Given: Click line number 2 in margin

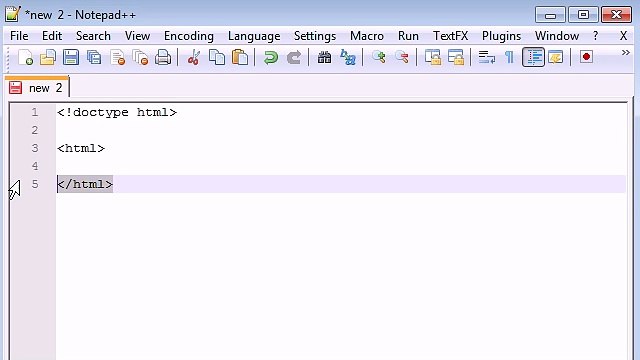Looking at the screenshot, I should [x=35, y=130].
